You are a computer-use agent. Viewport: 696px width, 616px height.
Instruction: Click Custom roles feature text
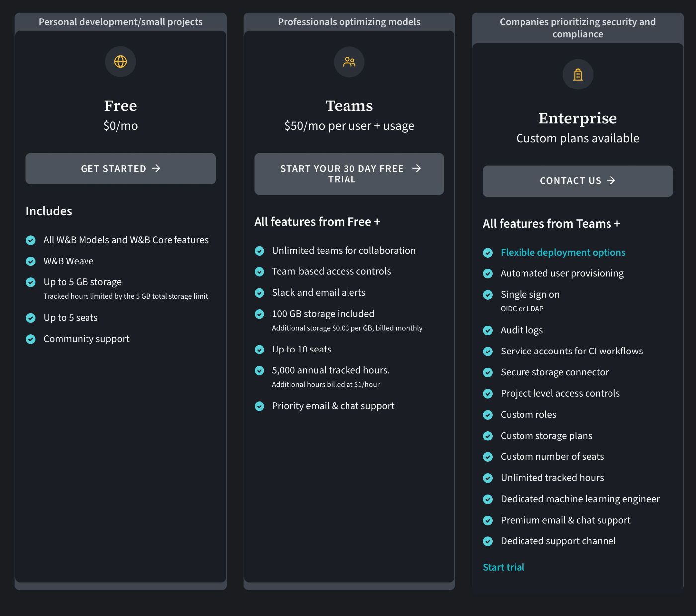coord(528,415)
